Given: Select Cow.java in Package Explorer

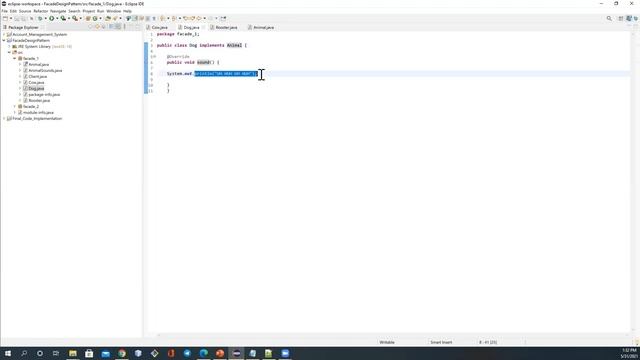Looking at the screenshot, I should click(x=36, y=82).
